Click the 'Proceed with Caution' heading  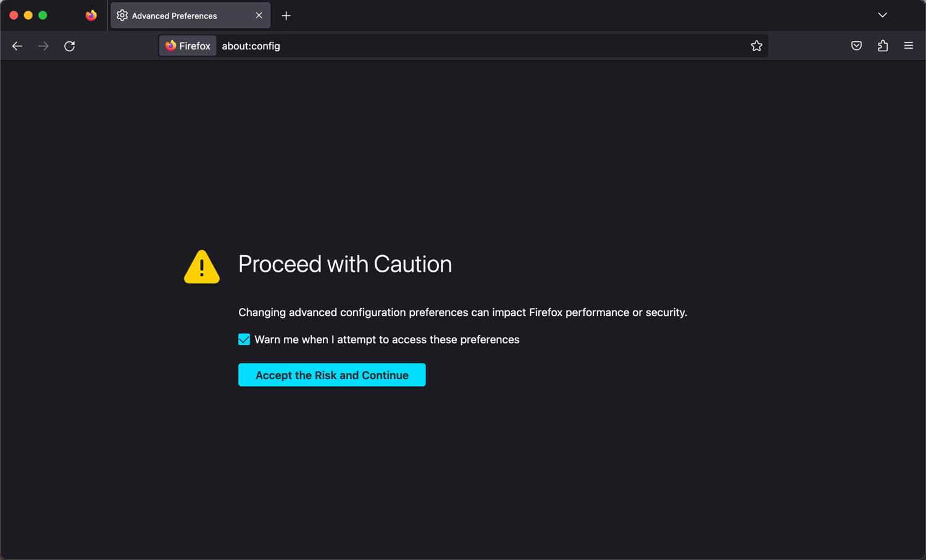tap(345, 264)
